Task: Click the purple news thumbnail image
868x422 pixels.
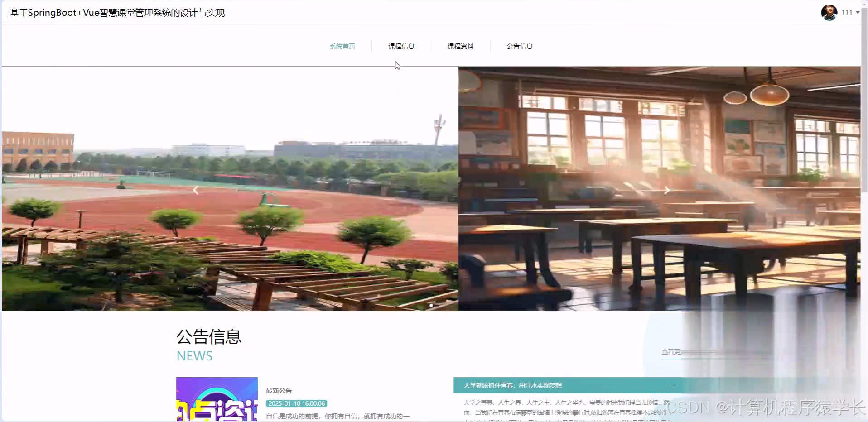Action: tap(217, 399)
